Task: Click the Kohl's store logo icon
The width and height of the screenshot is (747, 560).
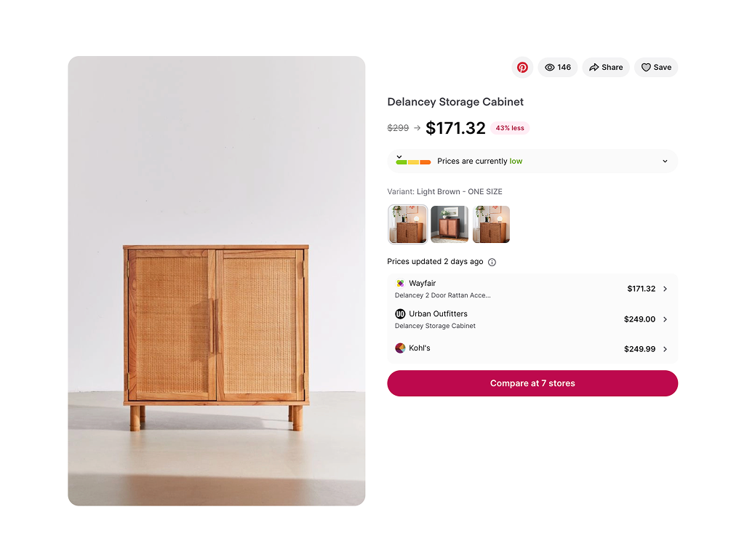Action: click(x=400, y=348)
